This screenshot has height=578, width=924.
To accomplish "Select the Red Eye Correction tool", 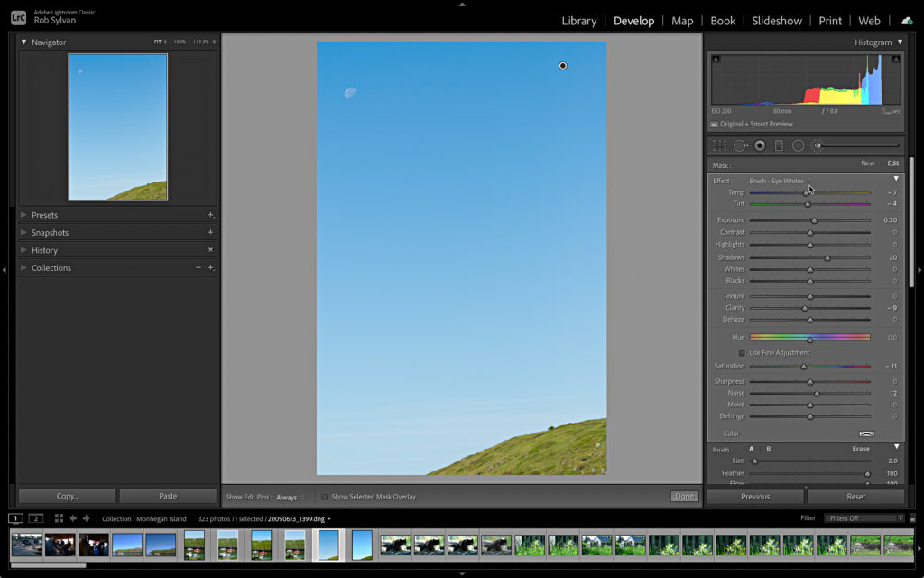I will [760, 145].
